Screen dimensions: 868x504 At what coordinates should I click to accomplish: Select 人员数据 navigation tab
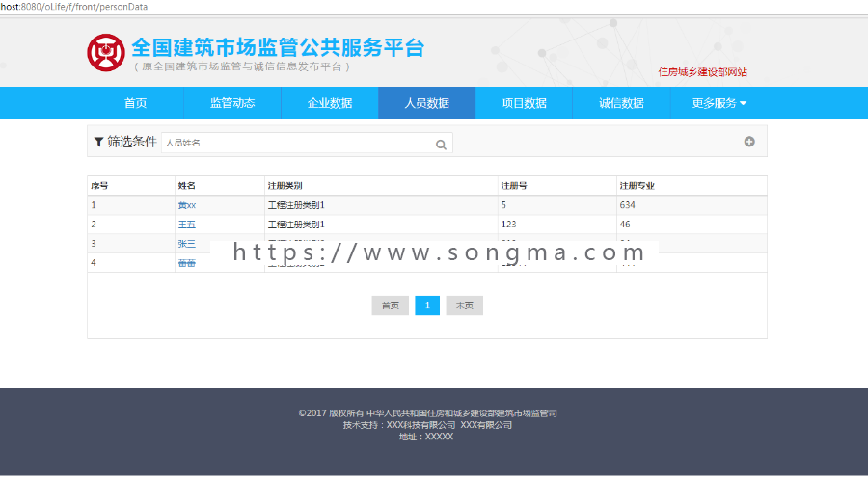(427, 103)
